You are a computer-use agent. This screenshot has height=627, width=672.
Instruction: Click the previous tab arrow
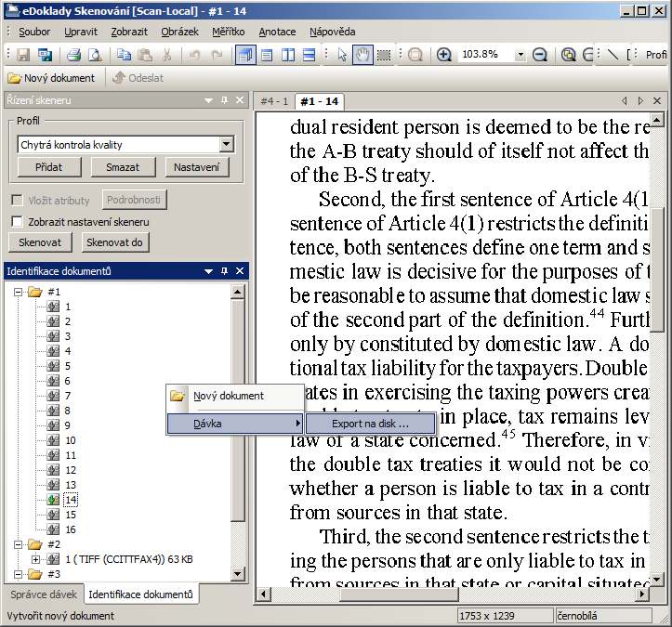click(625, 100)
